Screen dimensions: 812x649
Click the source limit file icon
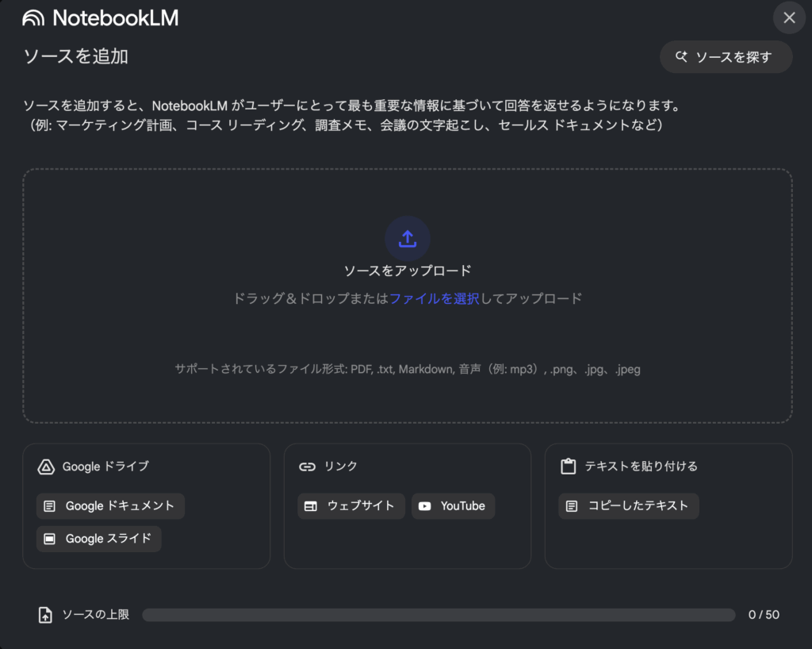coord(45,615)
